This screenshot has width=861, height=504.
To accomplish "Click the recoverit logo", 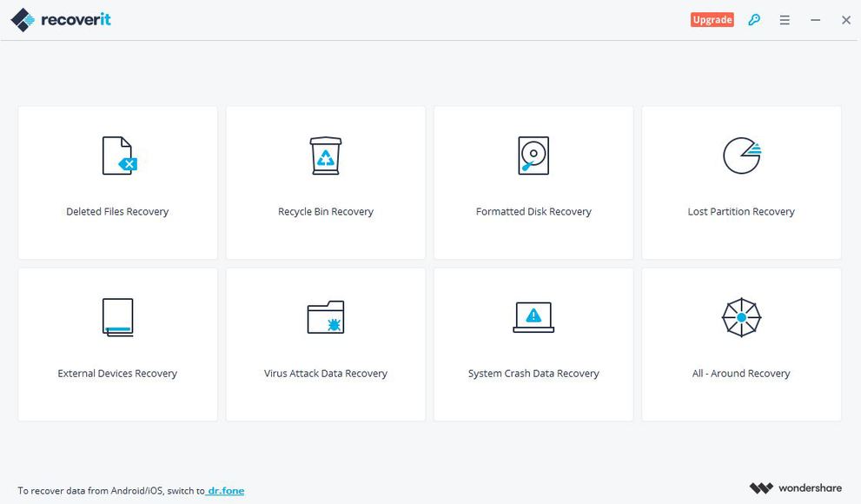I will click(61, 20).
